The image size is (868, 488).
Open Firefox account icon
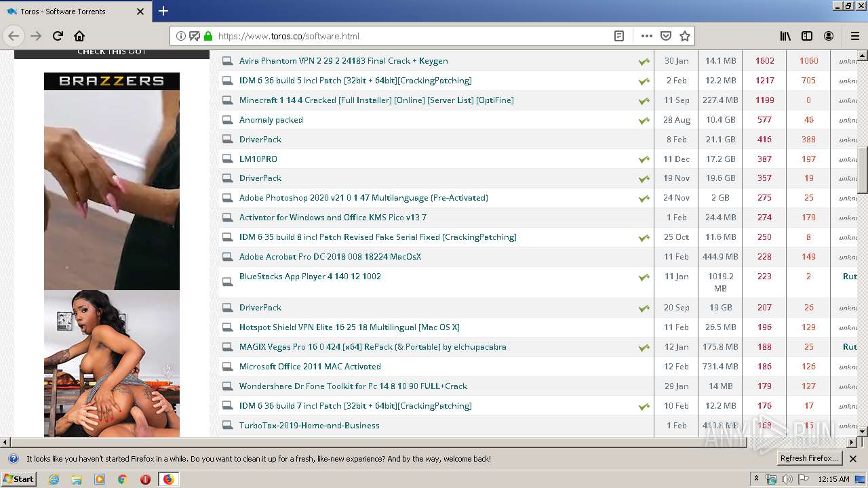[829, 36]
